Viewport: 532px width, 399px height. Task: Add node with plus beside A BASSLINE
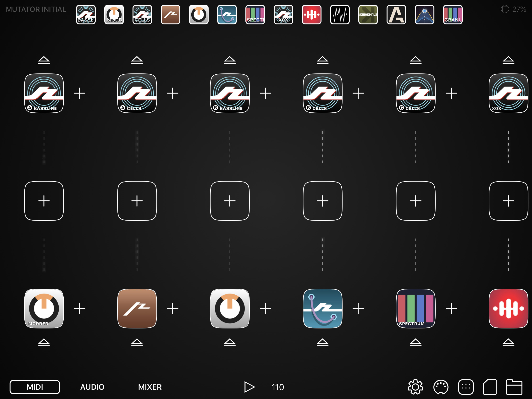[x=80, y=93]
